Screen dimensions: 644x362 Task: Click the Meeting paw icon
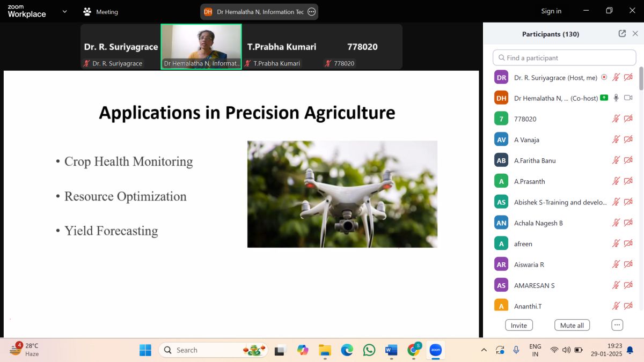[87, 11]
